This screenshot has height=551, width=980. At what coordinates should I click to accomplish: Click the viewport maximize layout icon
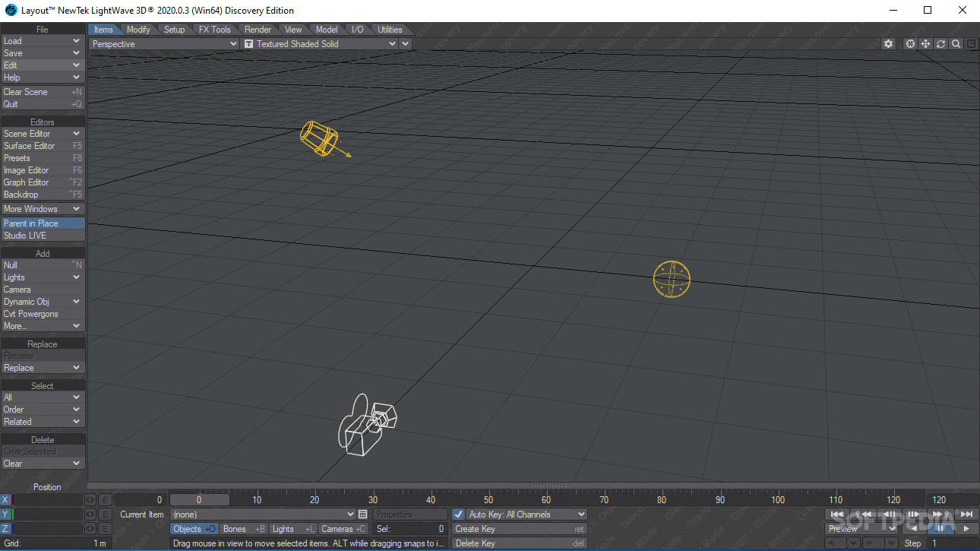point(972,44)
